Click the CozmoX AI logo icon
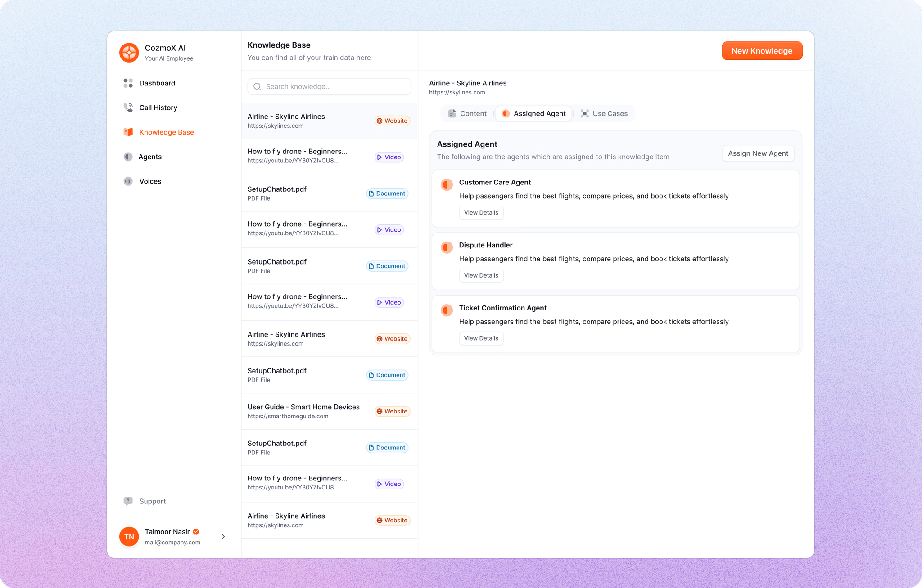The image size is (922, 588). [x=129, y=53]
